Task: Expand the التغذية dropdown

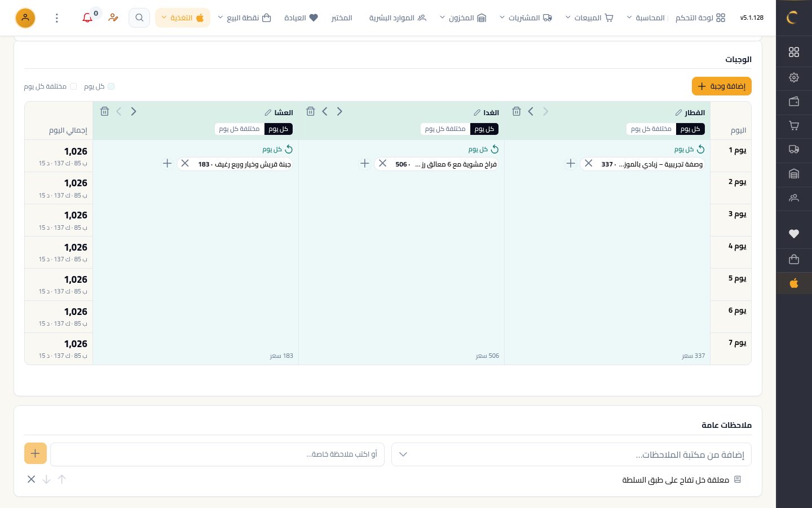Action: pos(183,18)
